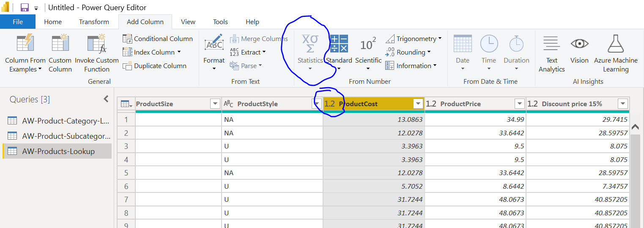644x228 pixels.
Task: Switch to the Help tab
Action: pyautogui.click(x=252, y=22)
